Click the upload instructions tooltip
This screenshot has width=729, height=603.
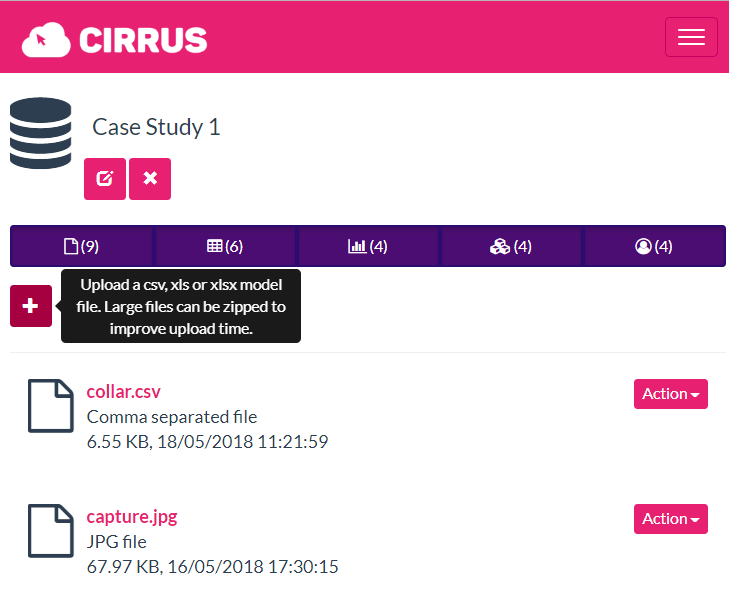(x=181, y=306)
